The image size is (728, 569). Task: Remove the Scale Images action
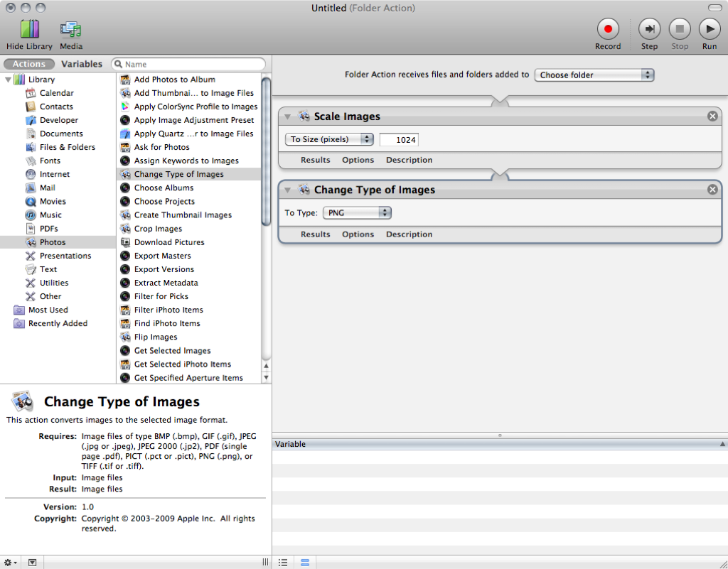(712, 116)
